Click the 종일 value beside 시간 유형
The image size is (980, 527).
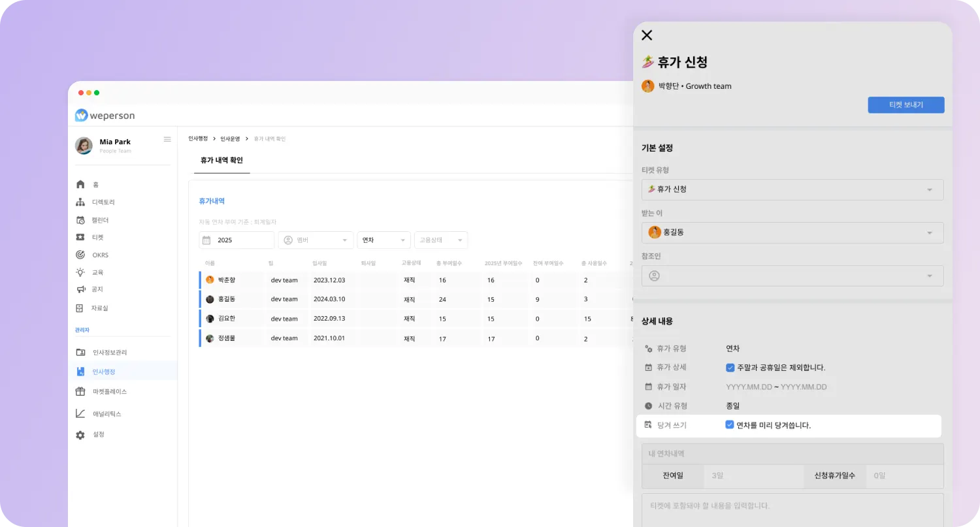click(732, 406)
